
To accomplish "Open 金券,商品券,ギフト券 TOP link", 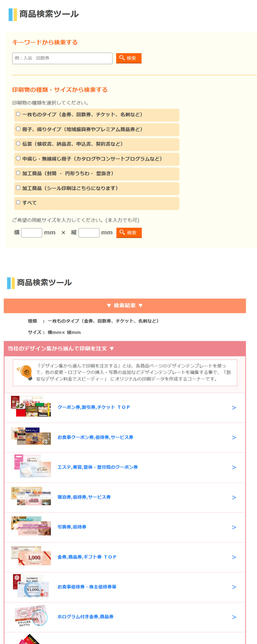I will click(87, 557).
